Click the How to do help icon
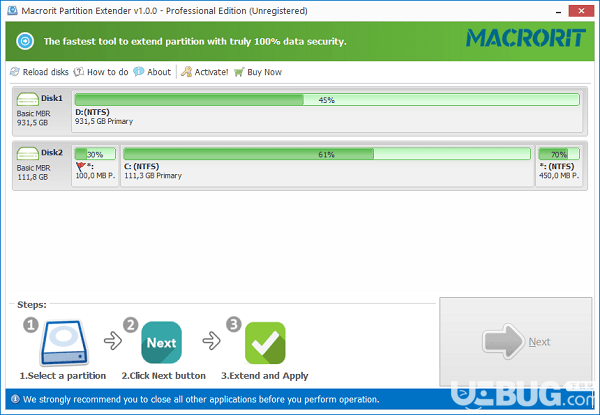The image size is (600, 415). pyautogui.click(x=78, y=72)
